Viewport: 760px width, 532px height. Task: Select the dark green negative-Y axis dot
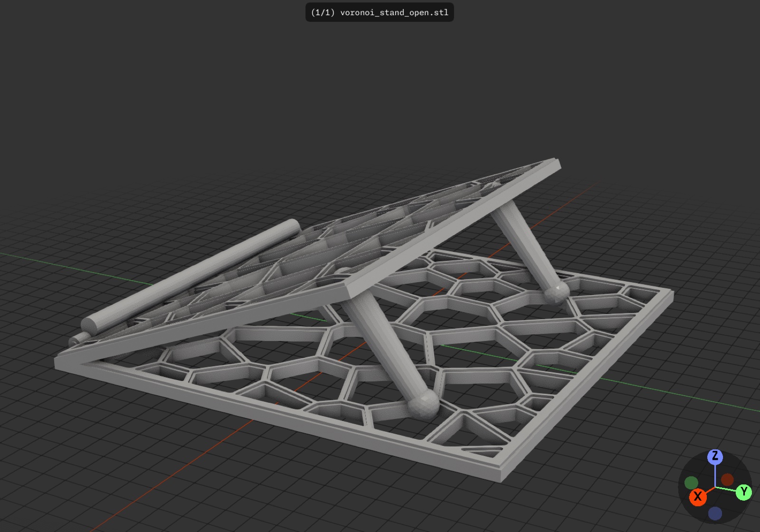[691, 483]
